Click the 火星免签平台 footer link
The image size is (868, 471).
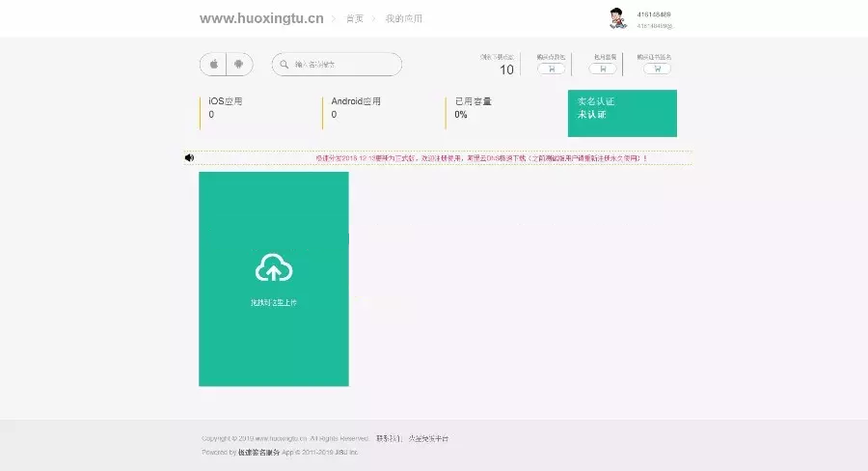pos(428,438)
